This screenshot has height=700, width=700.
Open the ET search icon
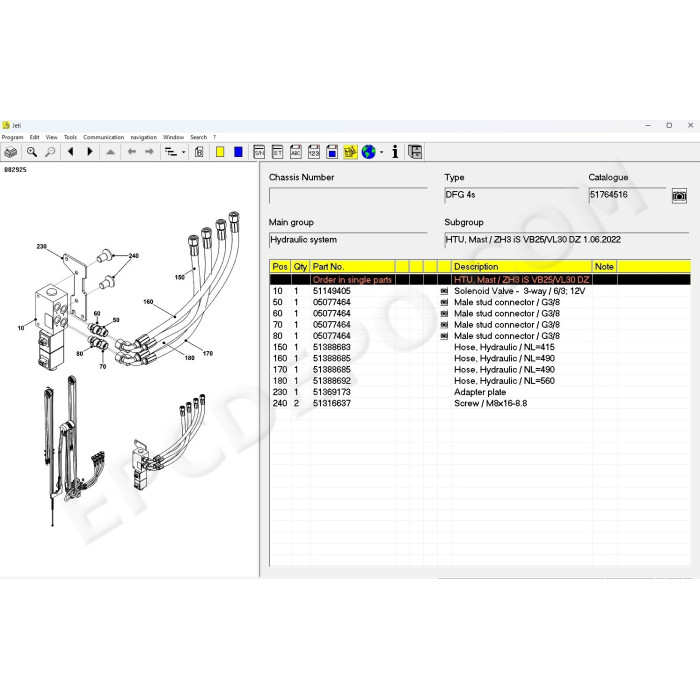(x=277, y=152)
